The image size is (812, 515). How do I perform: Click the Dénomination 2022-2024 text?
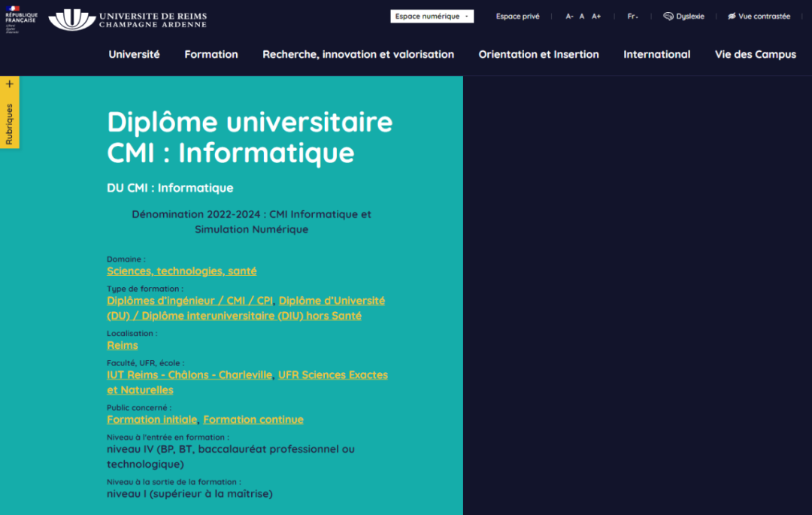(252, 222)
